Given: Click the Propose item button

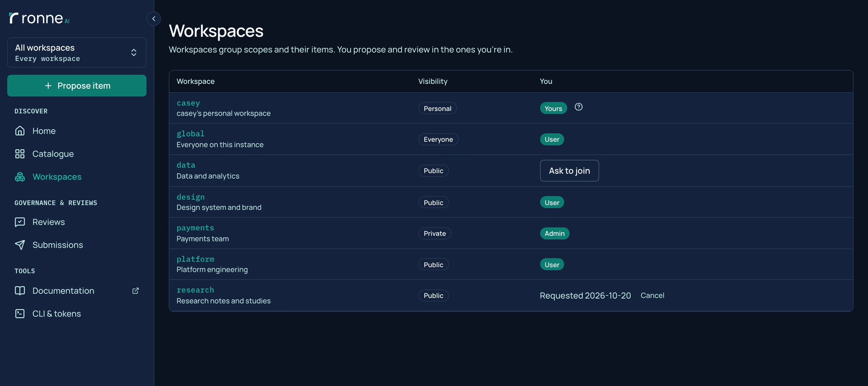Looking at the screenshot, I should [x=77, y=86].
